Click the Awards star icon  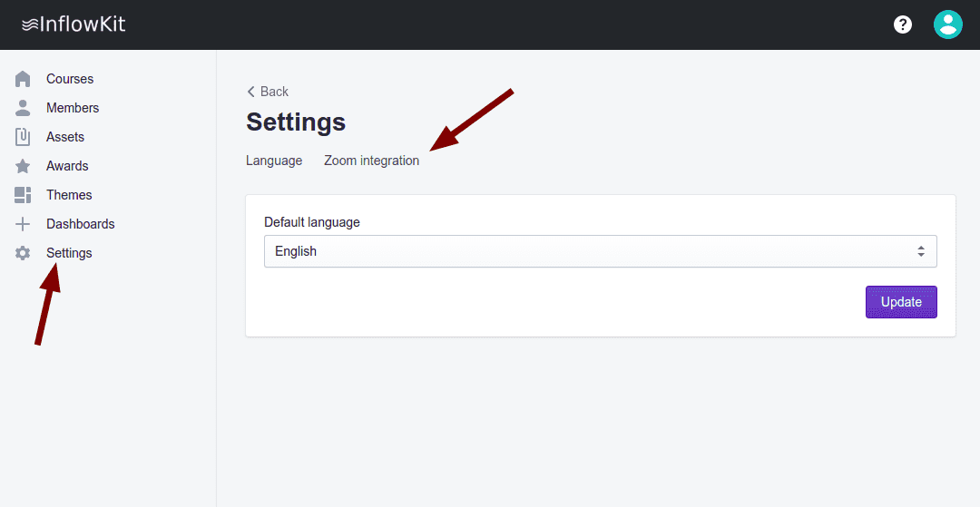[24, 166]
